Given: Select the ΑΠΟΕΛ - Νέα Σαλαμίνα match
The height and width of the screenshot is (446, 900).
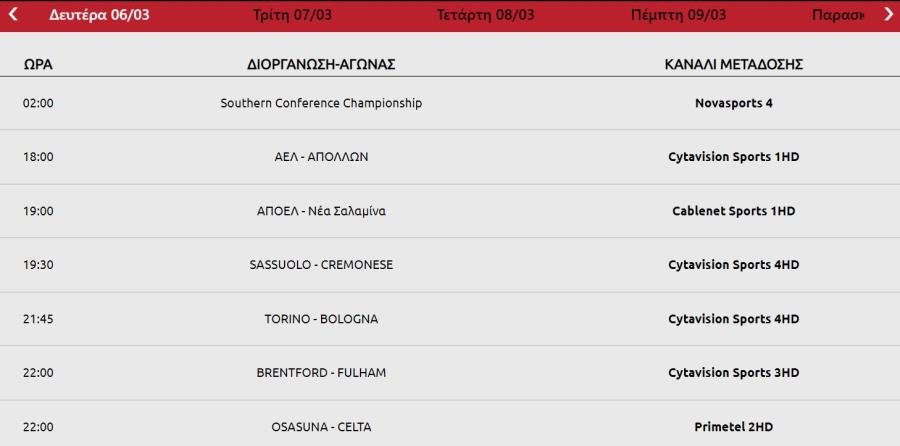Looking at the screenshot, I should [321, 211].
